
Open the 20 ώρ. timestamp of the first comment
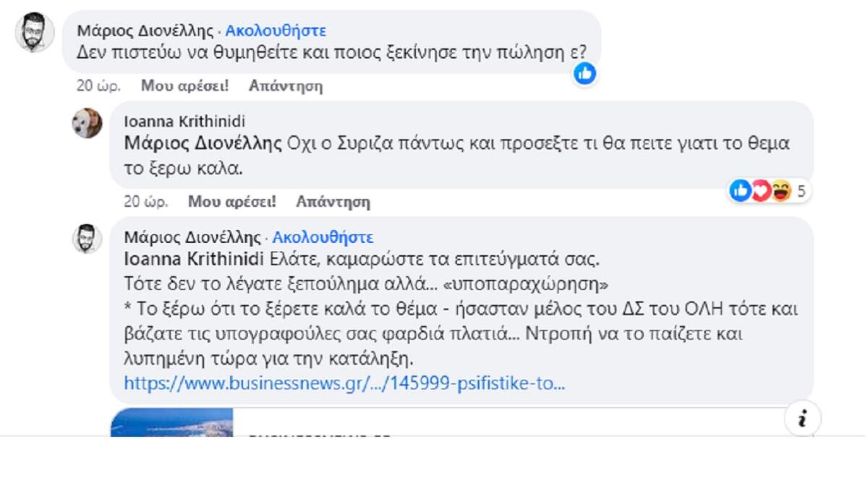(x=98, y=86)
